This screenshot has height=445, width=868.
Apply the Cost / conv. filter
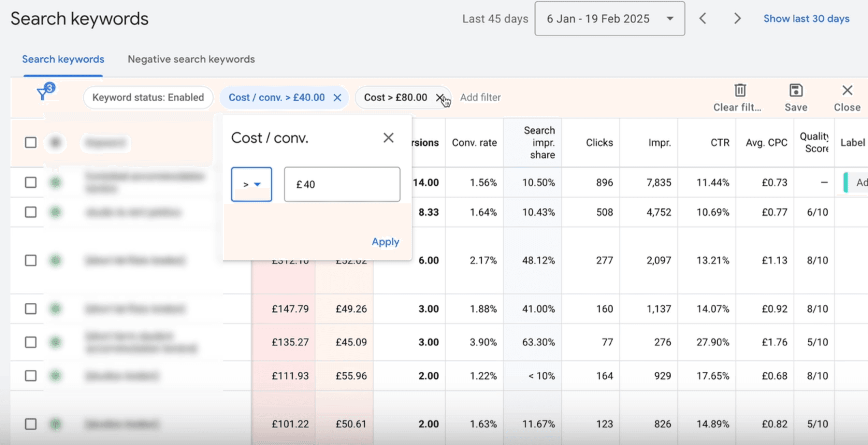(385, 242)
